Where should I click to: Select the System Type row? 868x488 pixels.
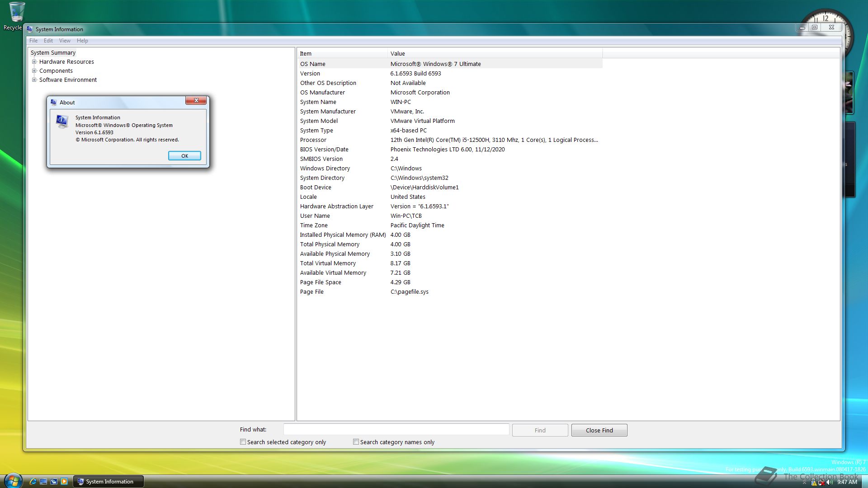coord(450,131)
